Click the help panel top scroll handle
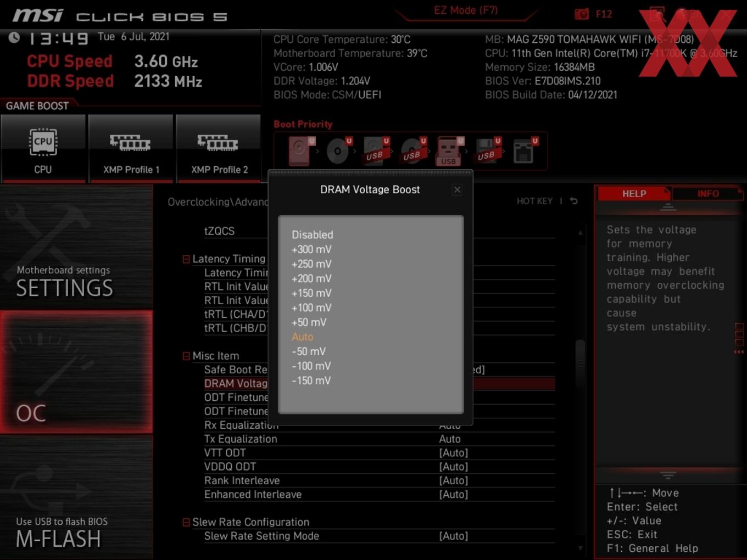 [x=668, y=207]
